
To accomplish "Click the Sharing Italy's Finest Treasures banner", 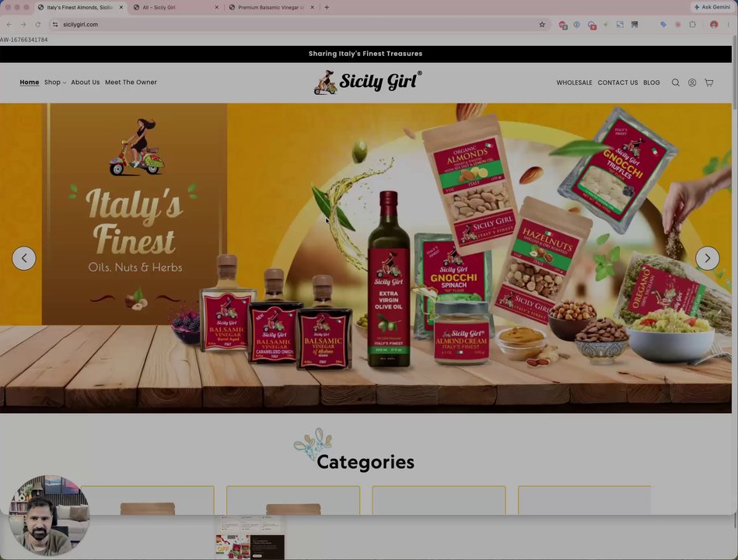I will click(x=366, y=54).
